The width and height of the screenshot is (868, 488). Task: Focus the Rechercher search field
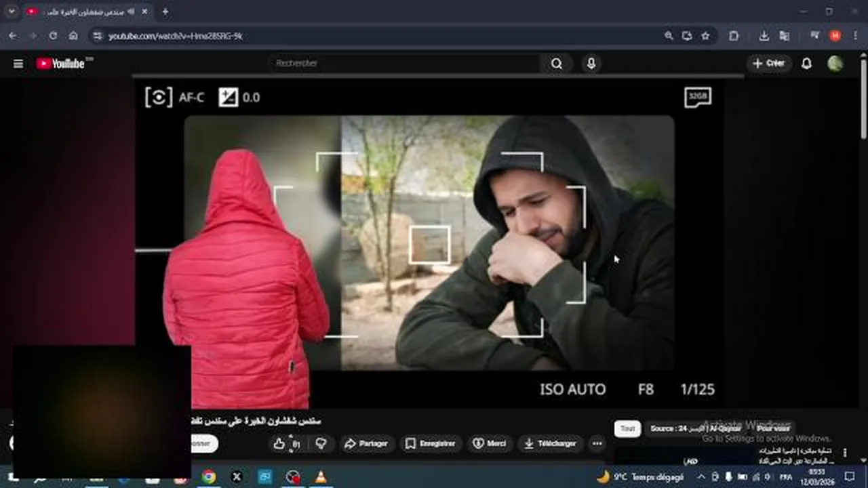(404, 63)
